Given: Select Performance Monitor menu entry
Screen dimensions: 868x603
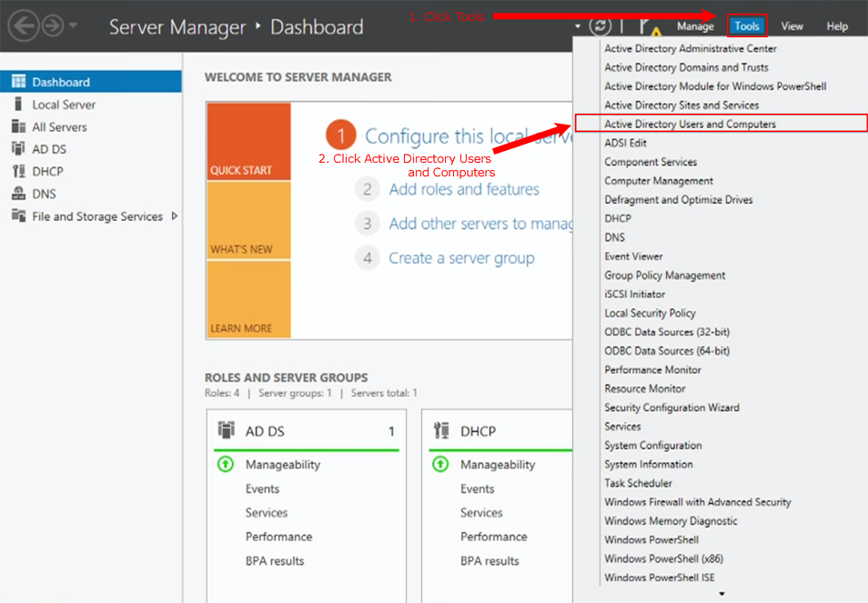Looking at the screenshot, I should [x=652, y=369].
